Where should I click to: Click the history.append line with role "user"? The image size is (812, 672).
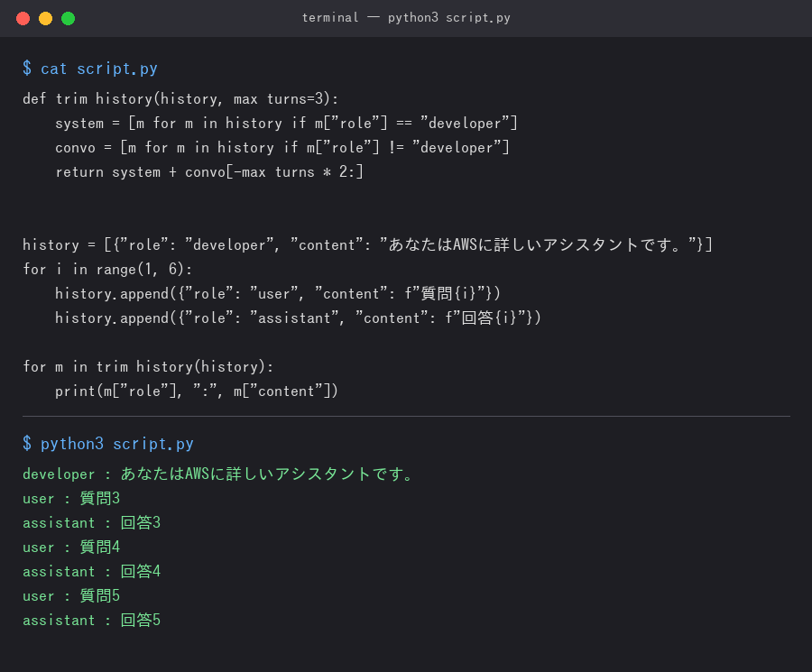[278, 293]
